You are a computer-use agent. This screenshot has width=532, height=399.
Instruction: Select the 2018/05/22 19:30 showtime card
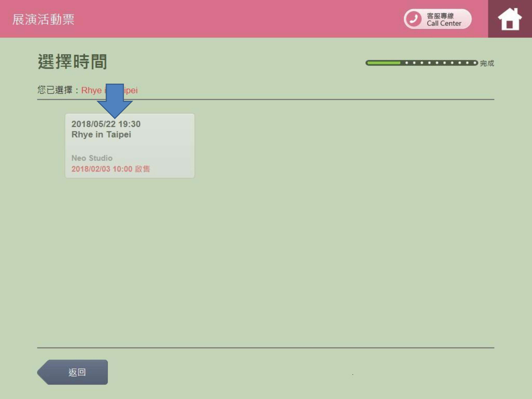[x=130, y=146]
